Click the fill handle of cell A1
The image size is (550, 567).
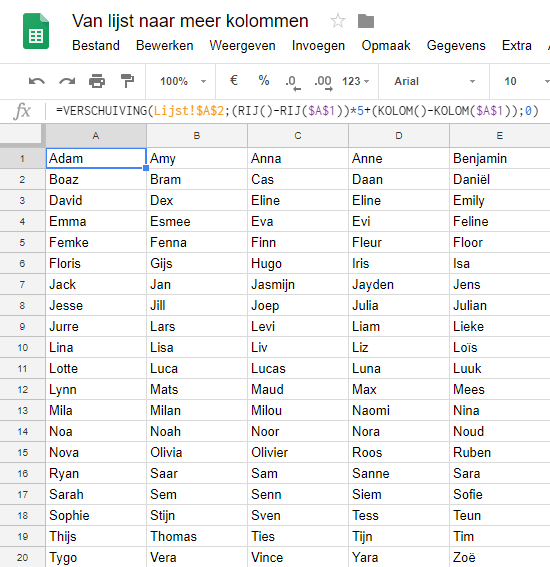point(146,168)
